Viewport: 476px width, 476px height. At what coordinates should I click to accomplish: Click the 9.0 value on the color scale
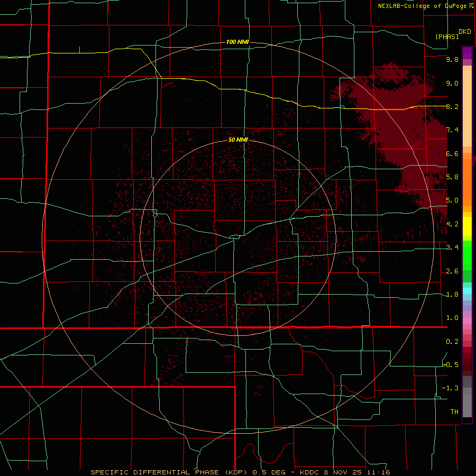pyautogui.click(x=452, y=83)
